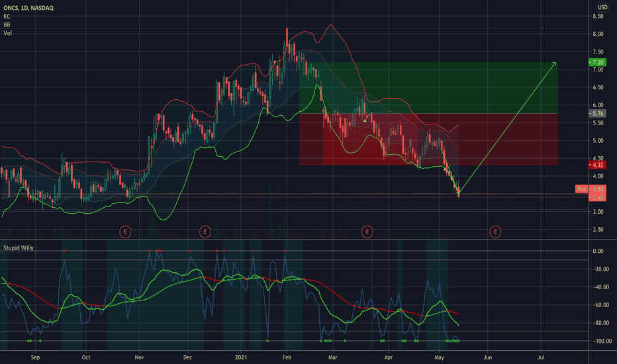Click the 2.50 price axis label
Viewport: 617px width, 364px height.
598,230
